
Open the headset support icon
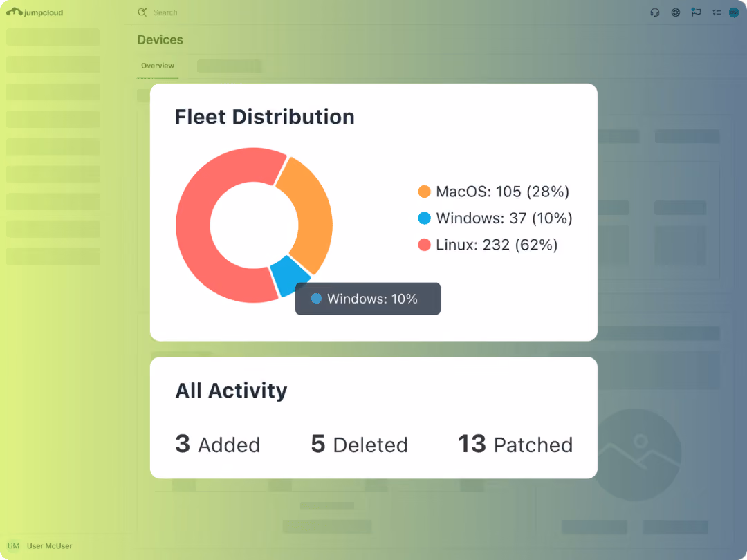tap(654, 12)
